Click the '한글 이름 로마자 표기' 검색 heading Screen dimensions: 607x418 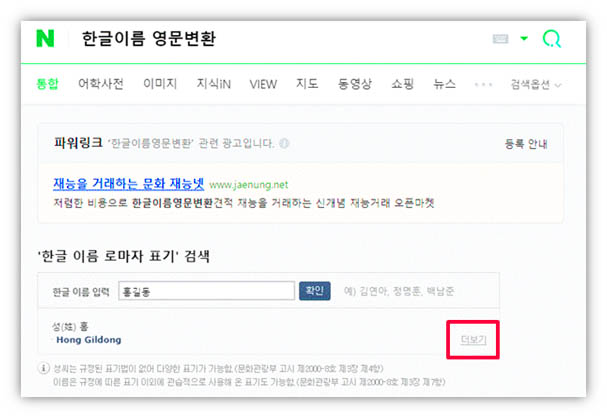tap(124, 256)
